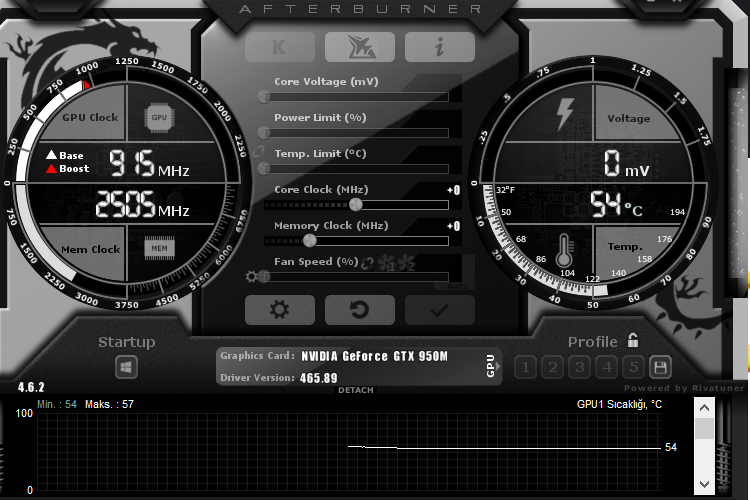Select fan 1 icon

[386, 263]
